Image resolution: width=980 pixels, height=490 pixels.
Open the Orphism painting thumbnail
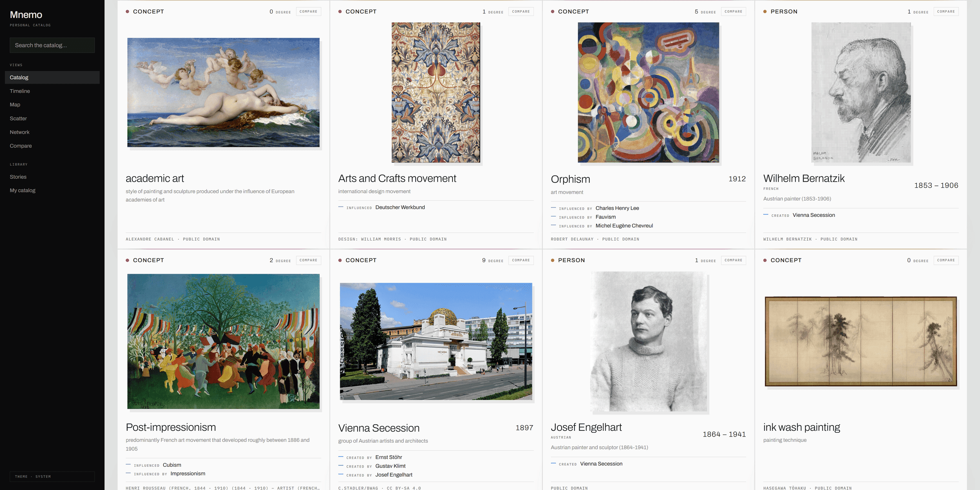coord(648,92)
